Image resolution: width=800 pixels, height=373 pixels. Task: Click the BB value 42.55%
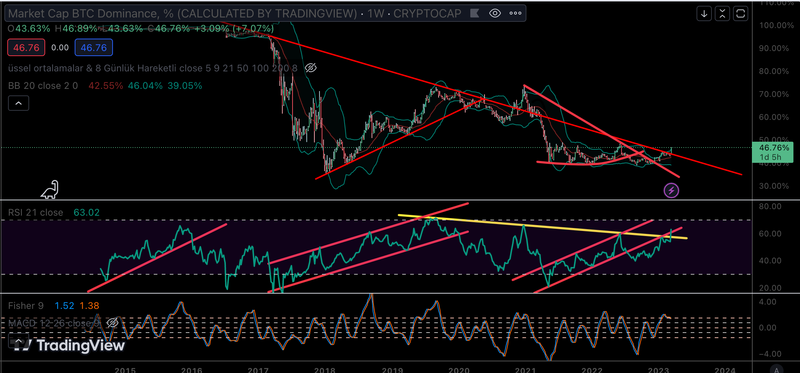pos(106,86)
